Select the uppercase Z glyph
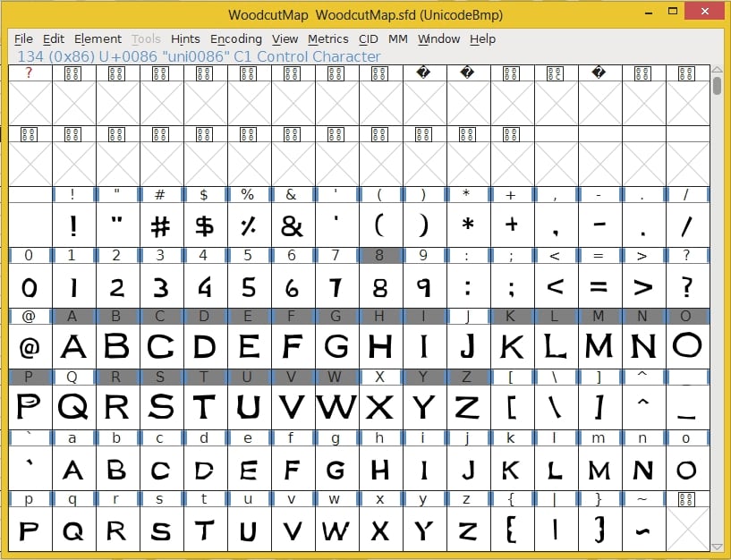 point(469,407)
